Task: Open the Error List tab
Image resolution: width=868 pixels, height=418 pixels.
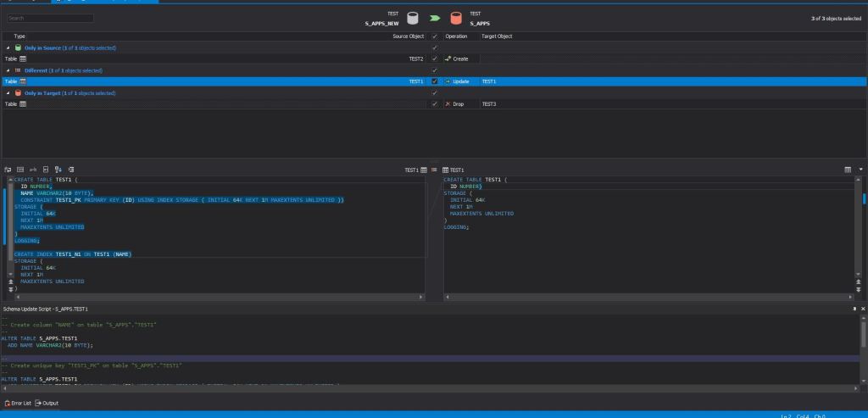Action: pos(18,403)
